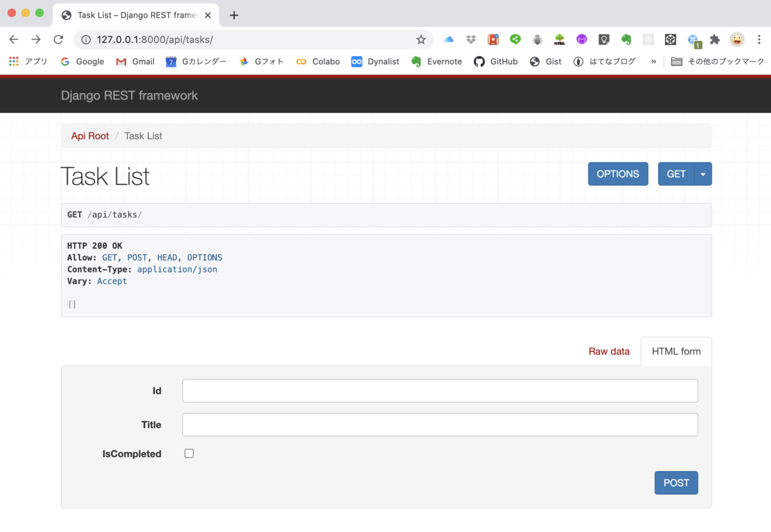771x532 pixels.
Task: Switch to the Raw data tab
Action: [609, 351]
